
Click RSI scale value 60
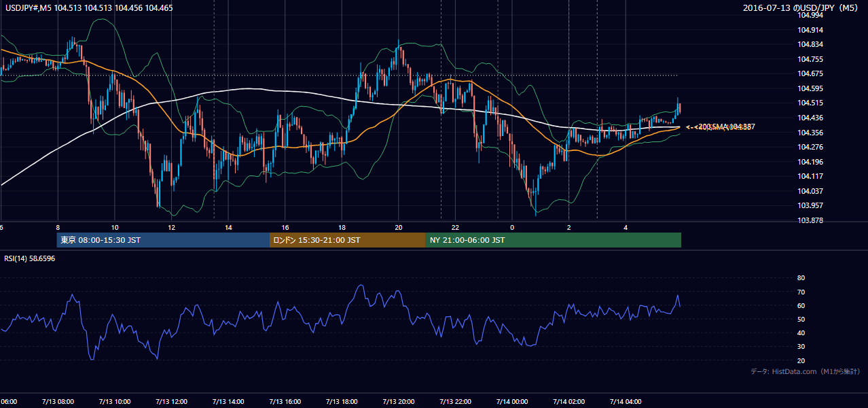[x=801, y=306]
